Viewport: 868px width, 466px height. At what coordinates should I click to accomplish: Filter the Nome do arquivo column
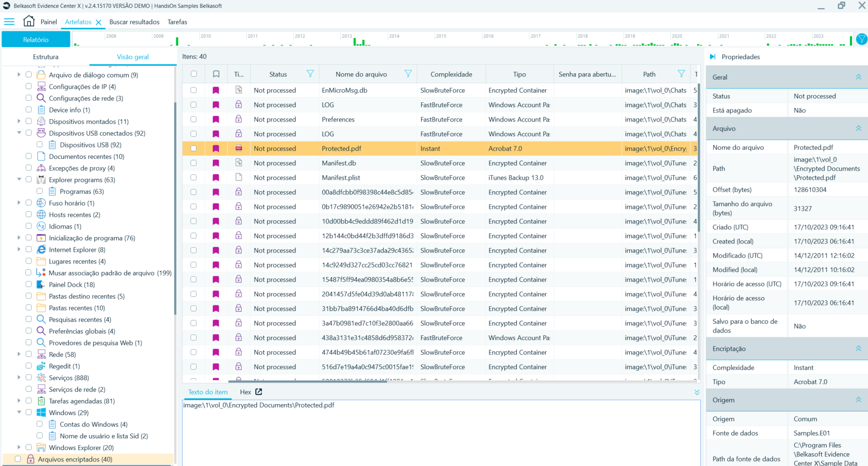408,74
